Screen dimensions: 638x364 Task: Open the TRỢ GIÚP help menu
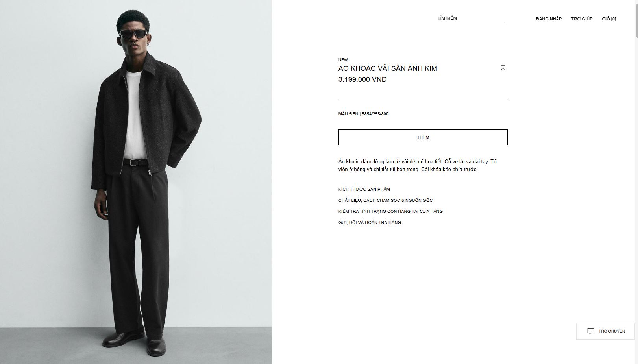point(582,19)
